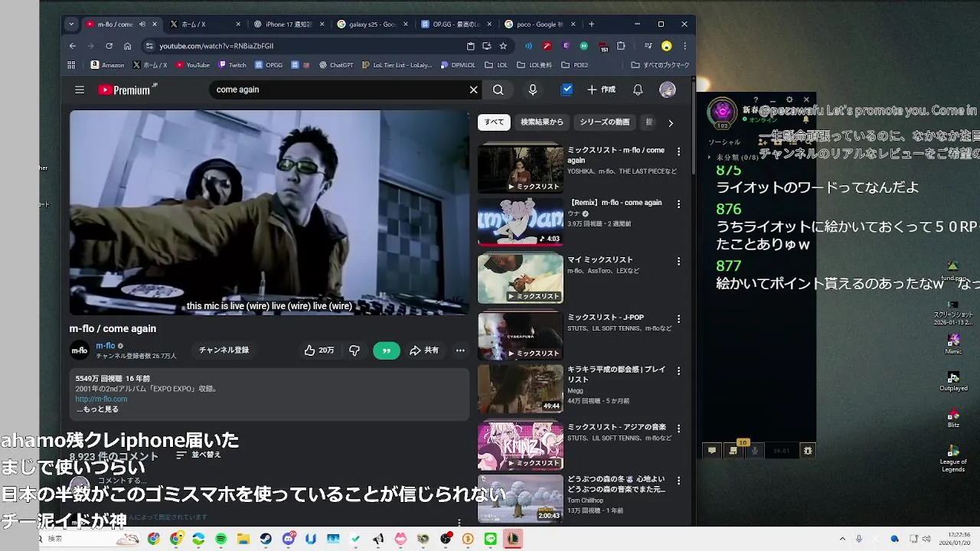Viewport: 980px width, 551px height.
Task: Share the video via 共有 button
Action: [x=423, y=350]
